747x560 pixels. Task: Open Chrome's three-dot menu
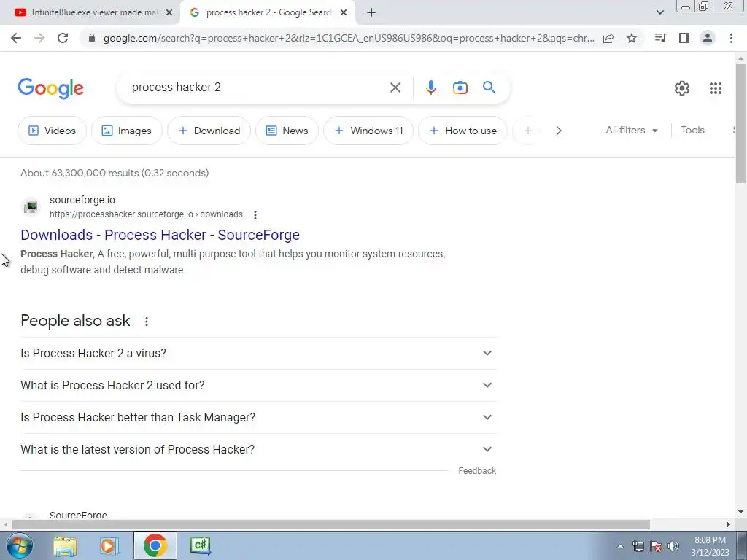pos(731,38)
